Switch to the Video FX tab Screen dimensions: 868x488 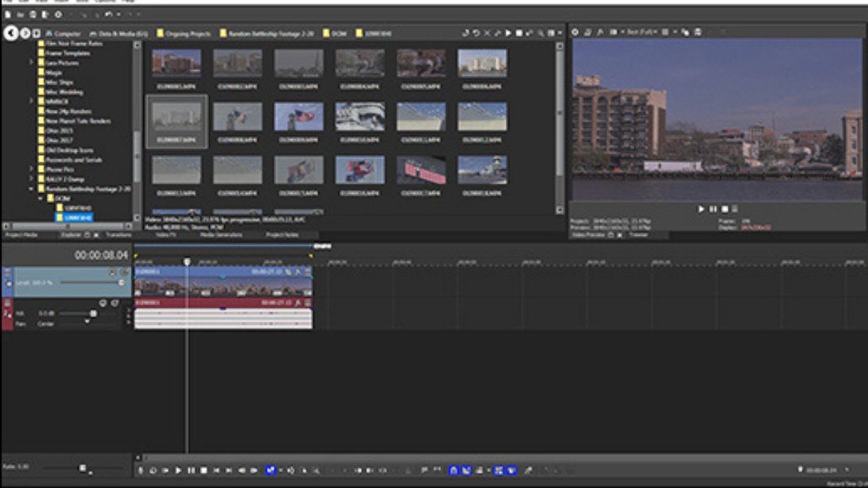coord(166,235)
